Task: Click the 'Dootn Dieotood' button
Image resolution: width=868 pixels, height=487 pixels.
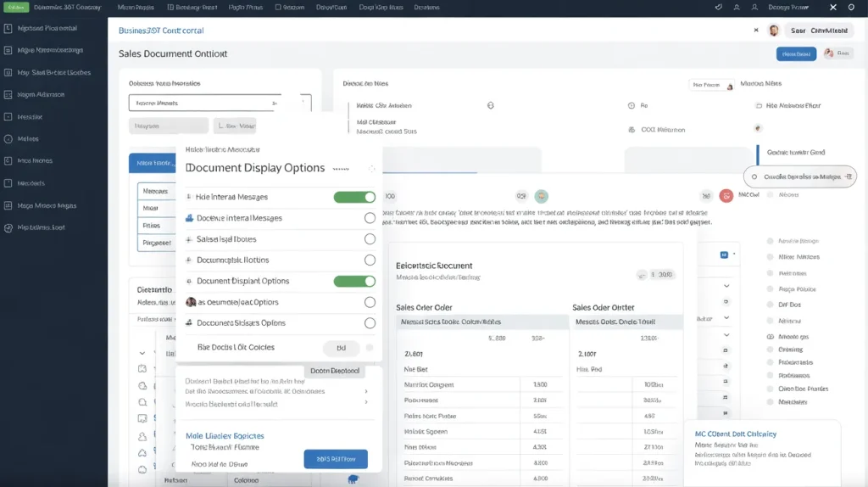Action: pos(334,371)
